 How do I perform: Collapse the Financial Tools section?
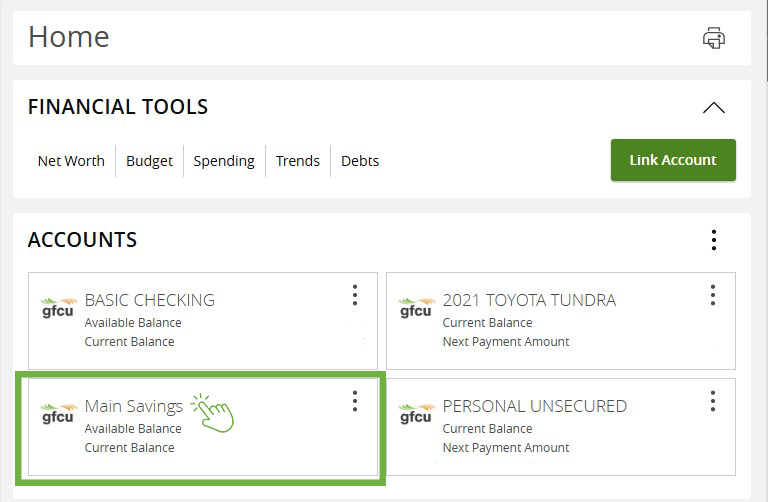tap(714, 107)
